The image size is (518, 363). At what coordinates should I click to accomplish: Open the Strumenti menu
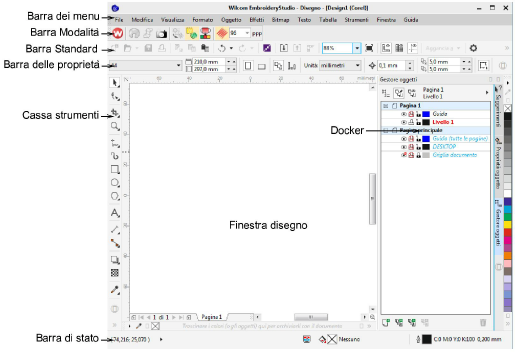pyautogui.click(x=356, y=20)
